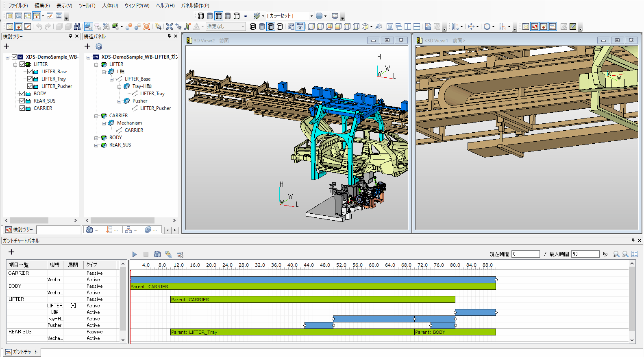Open the ツール(T) menu

pyautogui.click(x=87, y=6)
